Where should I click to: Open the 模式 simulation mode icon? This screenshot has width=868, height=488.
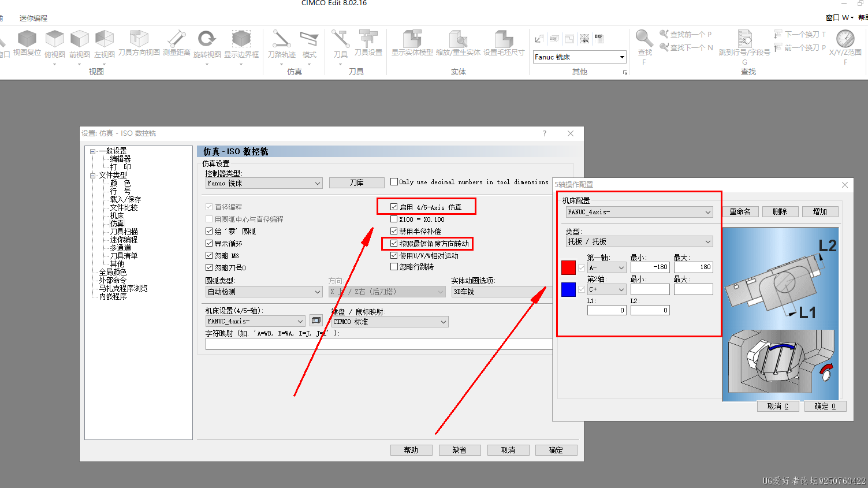click(310, 39)
